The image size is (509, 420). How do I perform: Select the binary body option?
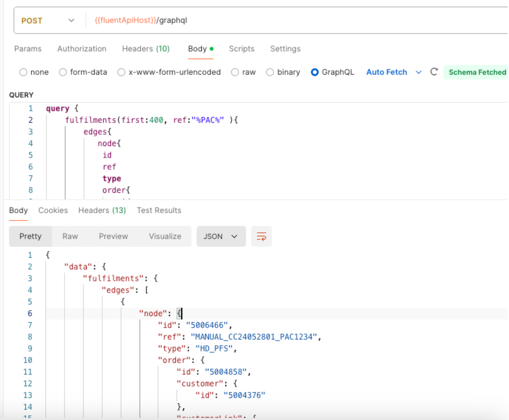tap(270, 72)
